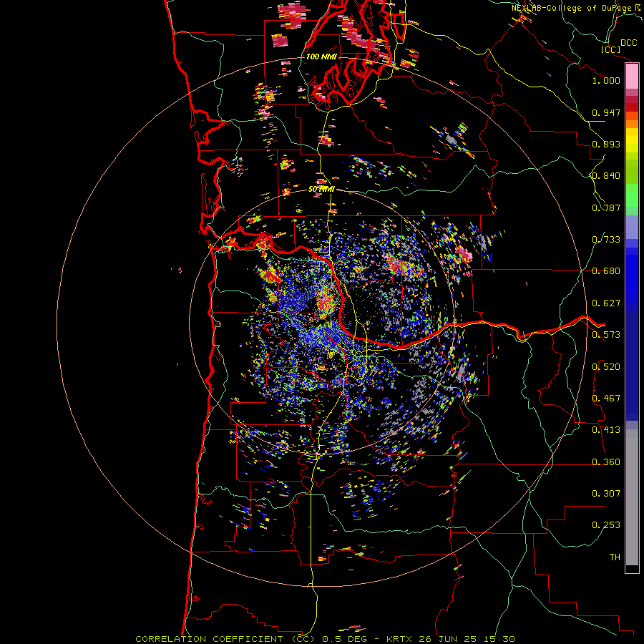This screenshot has width=644, height=644.
Task: Click the 1.000 legend value
Action: [x=606, y=80]
